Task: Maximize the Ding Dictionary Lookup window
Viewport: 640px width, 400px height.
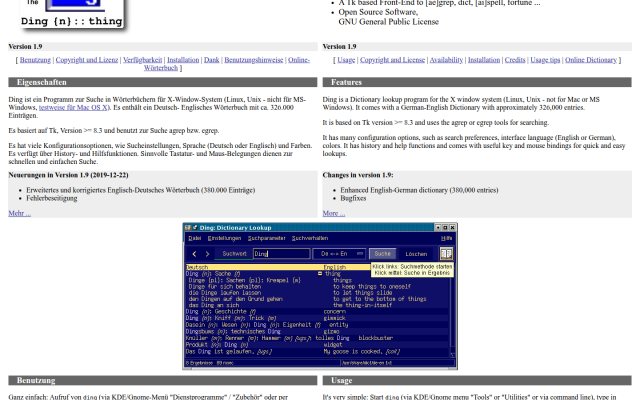Action: [x=445, y=227]
